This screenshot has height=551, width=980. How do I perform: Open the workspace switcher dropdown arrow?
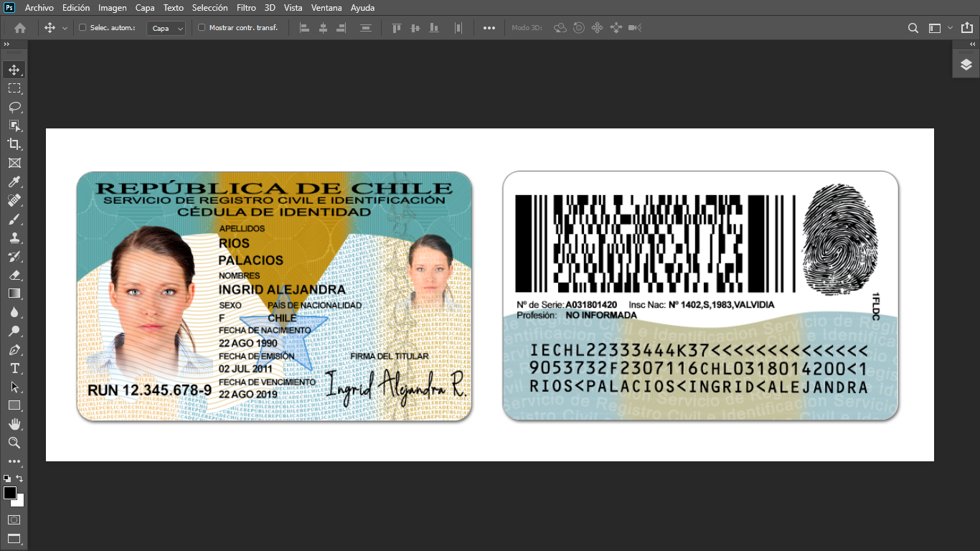coord(950,28)
